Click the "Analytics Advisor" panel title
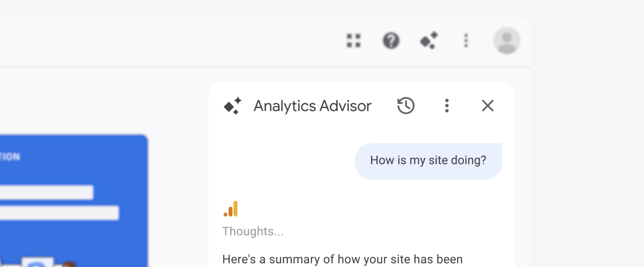 [x=312, y=106]
